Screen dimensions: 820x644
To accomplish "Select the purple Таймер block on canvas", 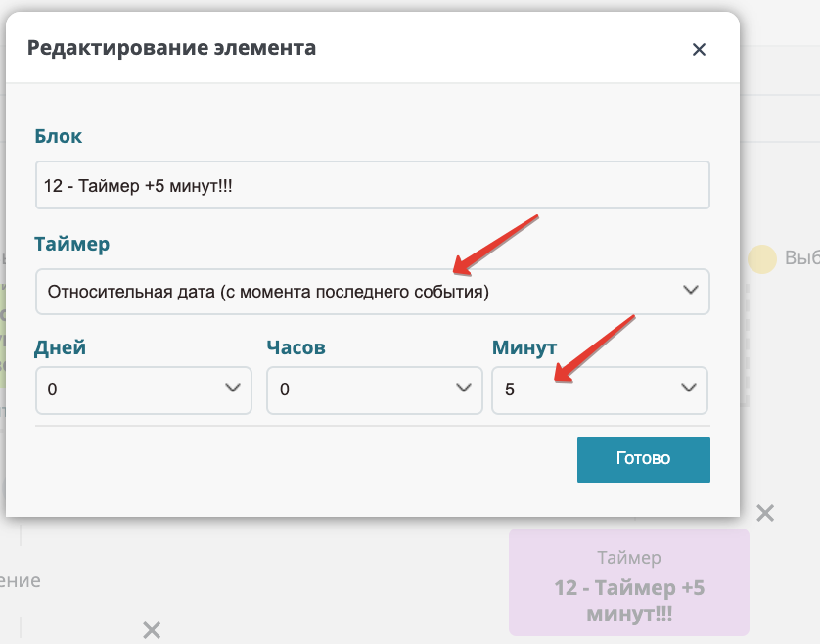I will point(629,582).
